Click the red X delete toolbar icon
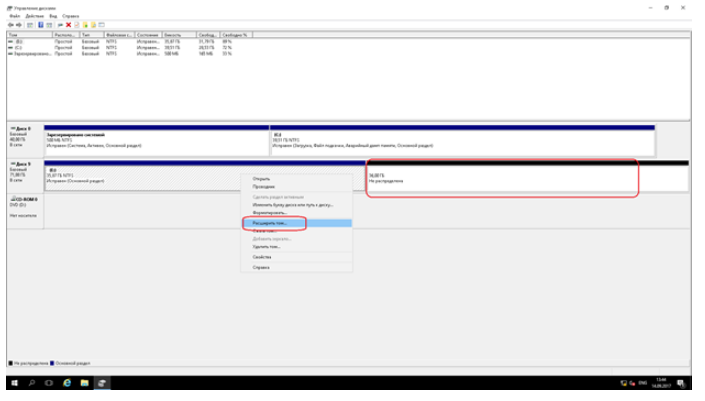 click(66, 23)
